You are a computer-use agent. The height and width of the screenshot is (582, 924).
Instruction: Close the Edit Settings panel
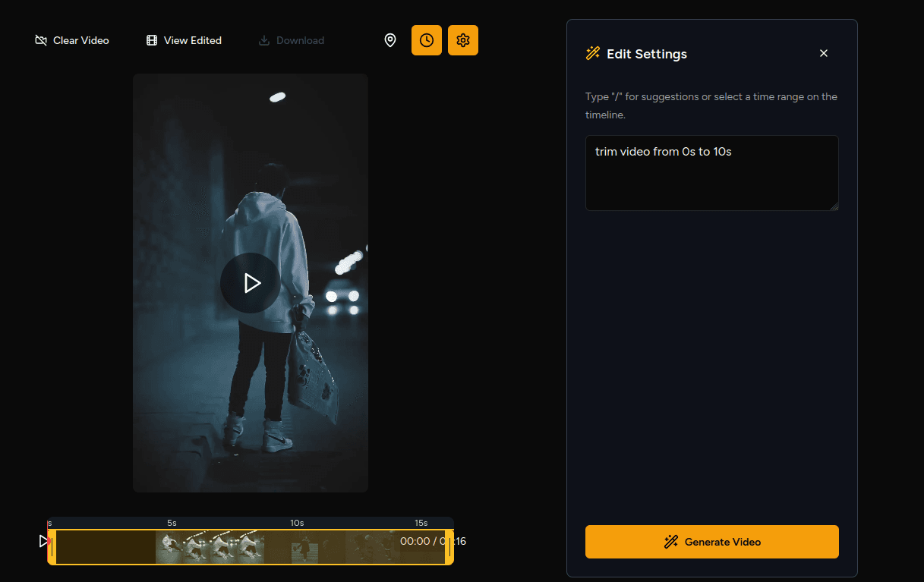coord(824,53)
